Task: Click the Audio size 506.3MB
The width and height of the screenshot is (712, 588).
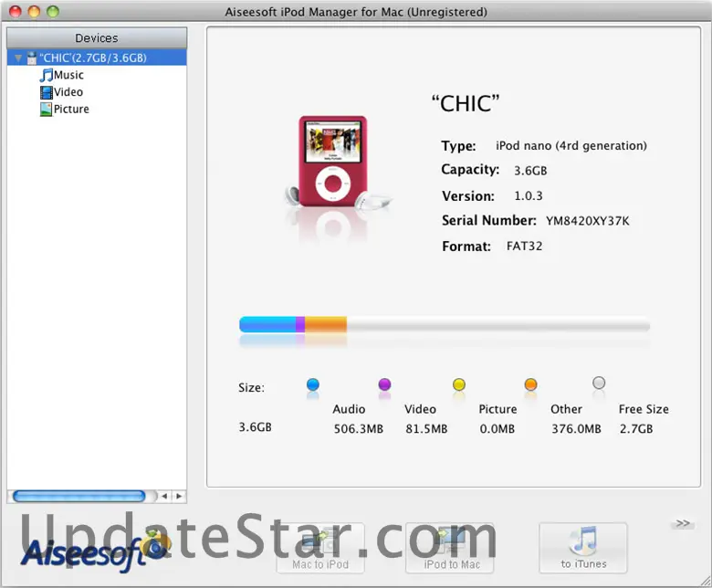Action: click(359, 429)
